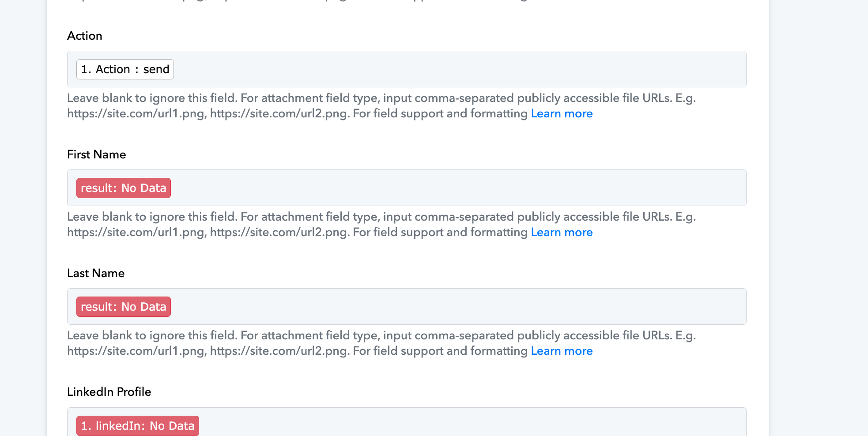The width and height of the screenshot is (868, 436).
Task: Click the Last Name field label
Action: 96,273
